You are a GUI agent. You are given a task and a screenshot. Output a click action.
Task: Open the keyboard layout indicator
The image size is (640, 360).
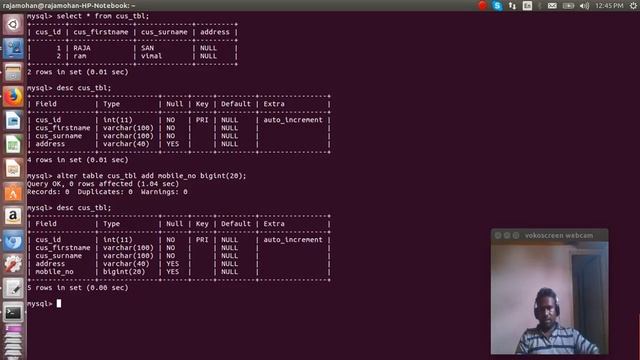527,5
